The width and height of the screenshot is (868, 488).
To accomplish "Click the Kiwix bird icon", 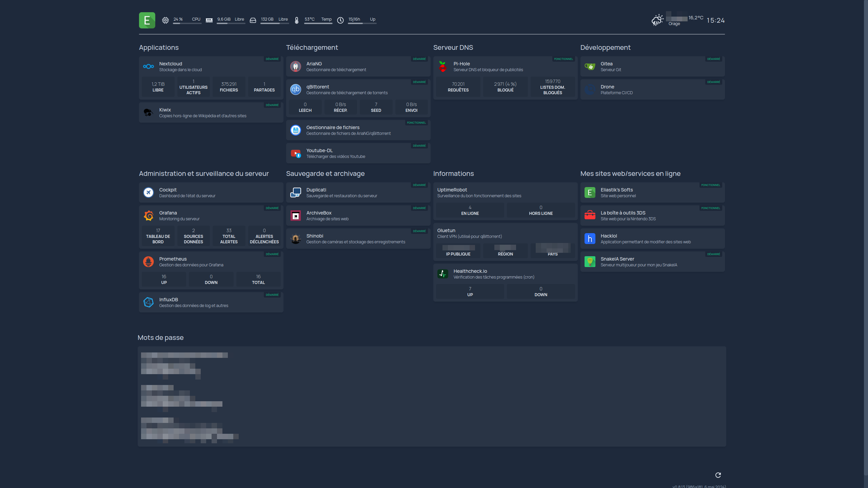I will pos(149,113).
